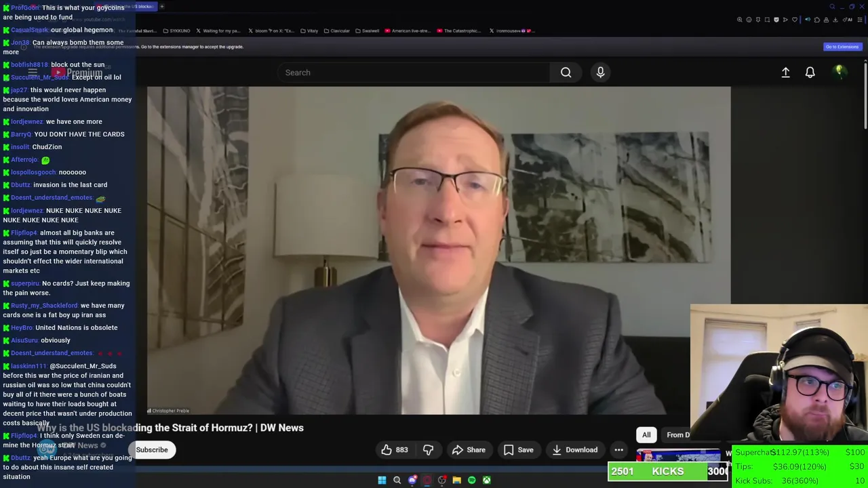
Task: Open the YouTube upload/create icon
Action: pyautogui.click(x=785, y=73)
